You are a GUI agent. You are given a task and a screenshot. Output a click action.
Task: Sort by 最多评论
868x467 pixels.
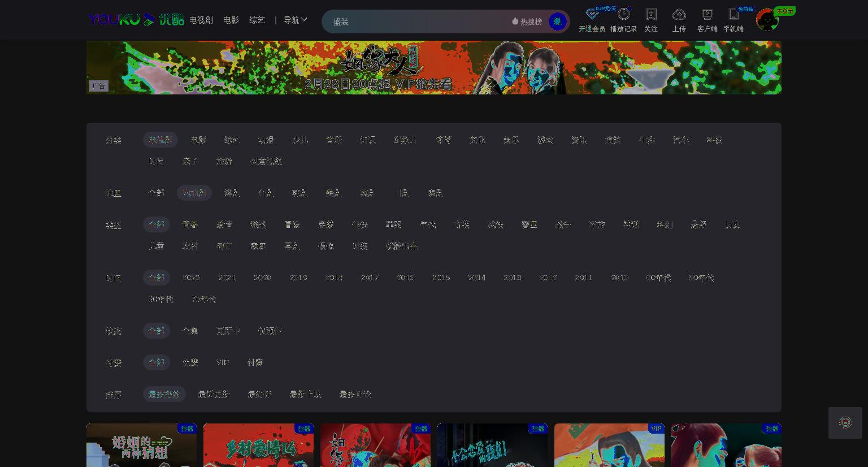pos(355,394)
